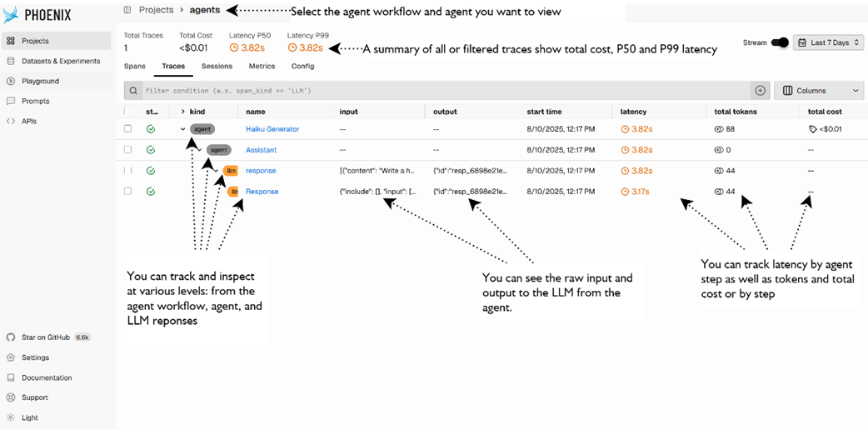
Task: Switch to the Metrics tab
Action: (x=262, y=66)
